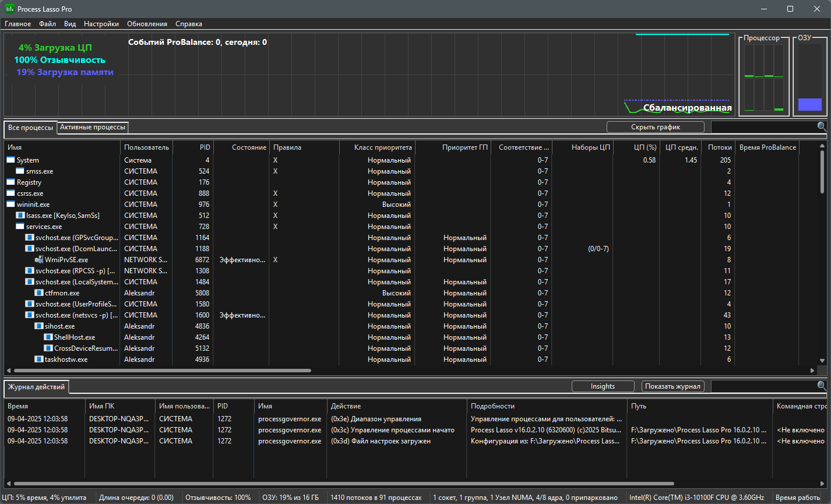This screenshot has height=504, width=831.
Task: Click icon of svchost.exe (UserProfileS) row
Action: (29, 304)
